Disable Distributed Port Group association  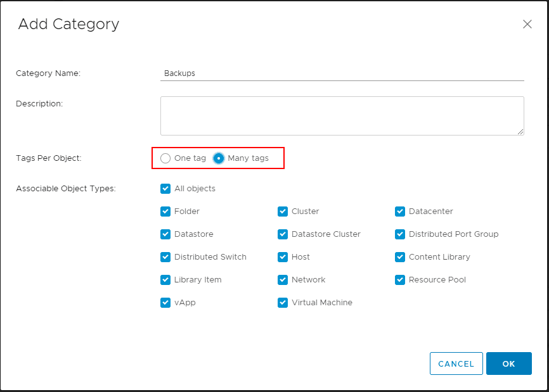click(400, 234)
